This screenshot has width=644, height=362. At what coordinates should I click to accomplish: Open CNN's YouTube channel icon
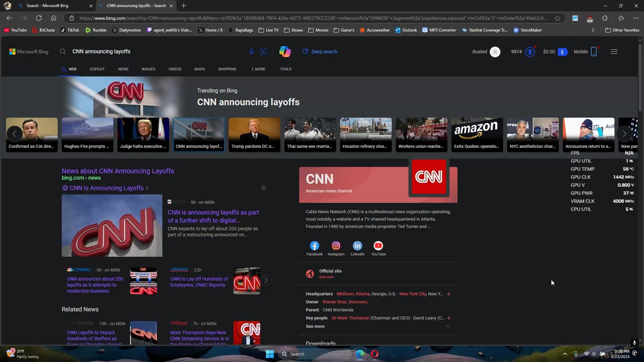pos(378,246)
